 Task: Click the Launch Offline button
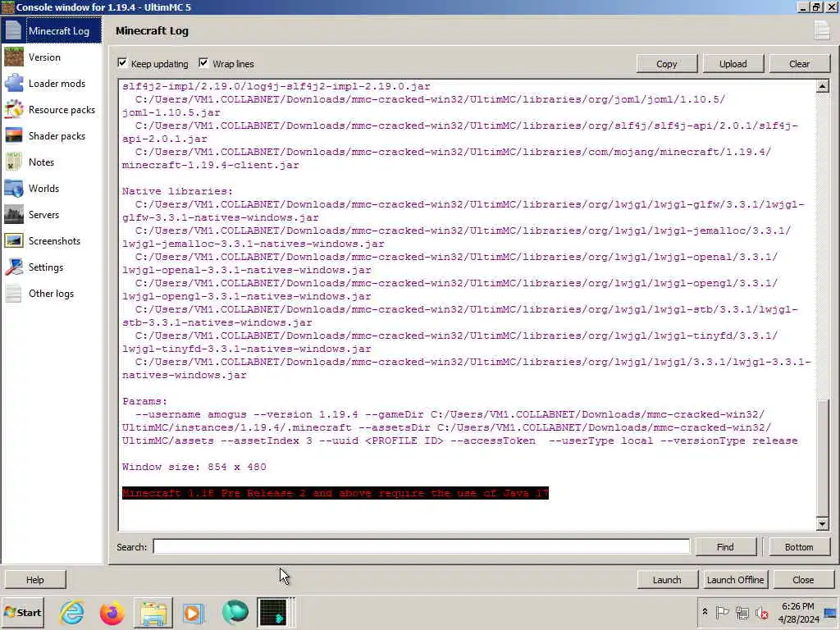click(x=735, y=580)
